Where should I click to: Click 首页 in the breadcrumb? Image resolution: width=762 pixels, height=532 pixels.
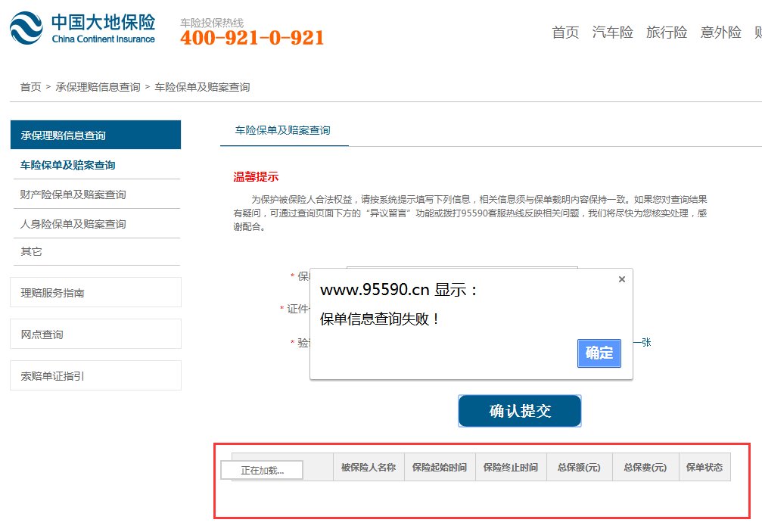31,87
